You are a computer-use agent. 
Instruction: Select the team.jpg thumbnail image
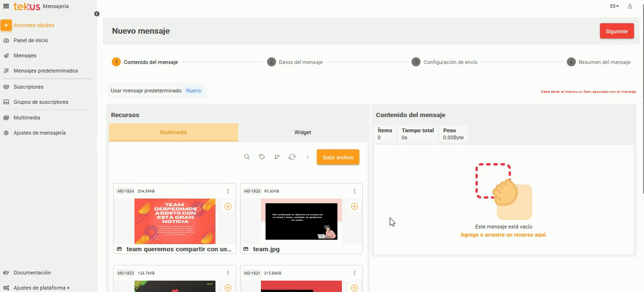301,221
